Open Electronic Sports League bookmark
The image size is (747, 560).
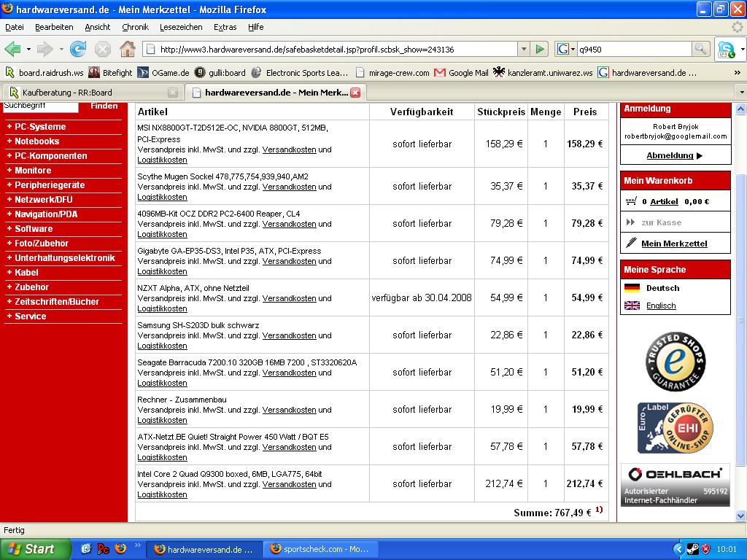(x=300, y=73)
